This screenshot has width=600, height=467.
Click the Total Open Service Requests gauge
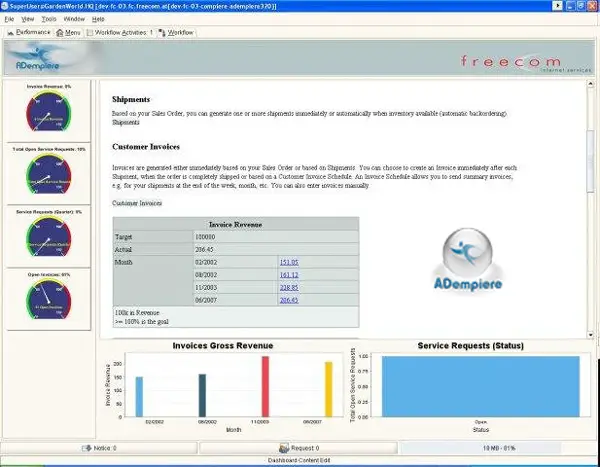point(49,174)
